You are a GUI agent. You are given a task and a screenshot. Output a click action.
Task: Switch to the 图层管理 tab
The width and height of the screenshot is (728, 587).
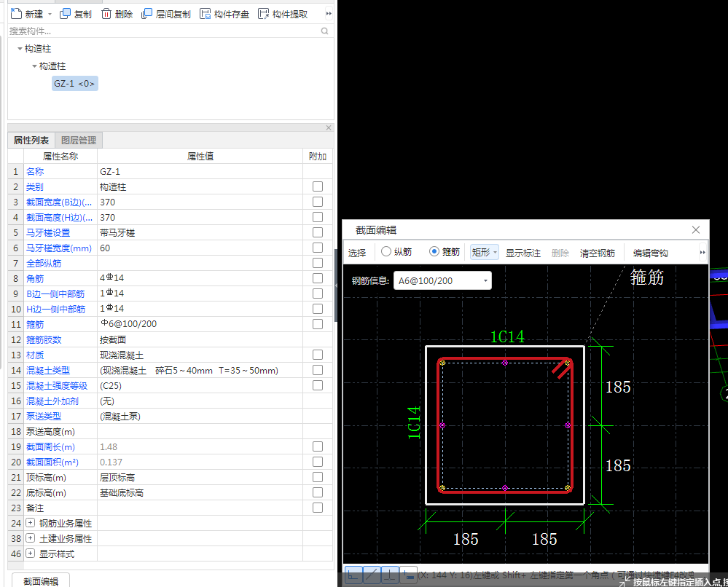pyautogui.click(x=79, y=140)
